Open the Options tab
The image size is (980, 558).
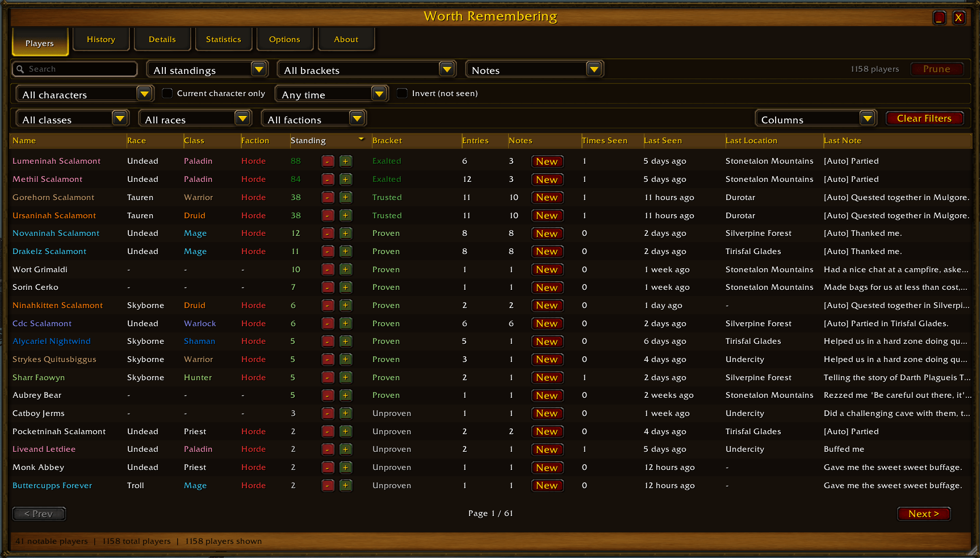point(284,39)
